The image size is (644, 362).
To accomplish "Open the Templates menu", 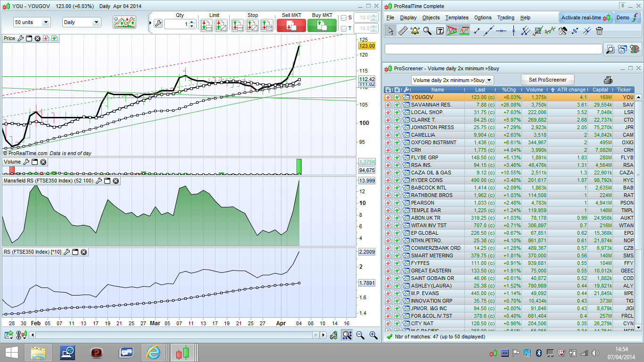I will (456, 17).
